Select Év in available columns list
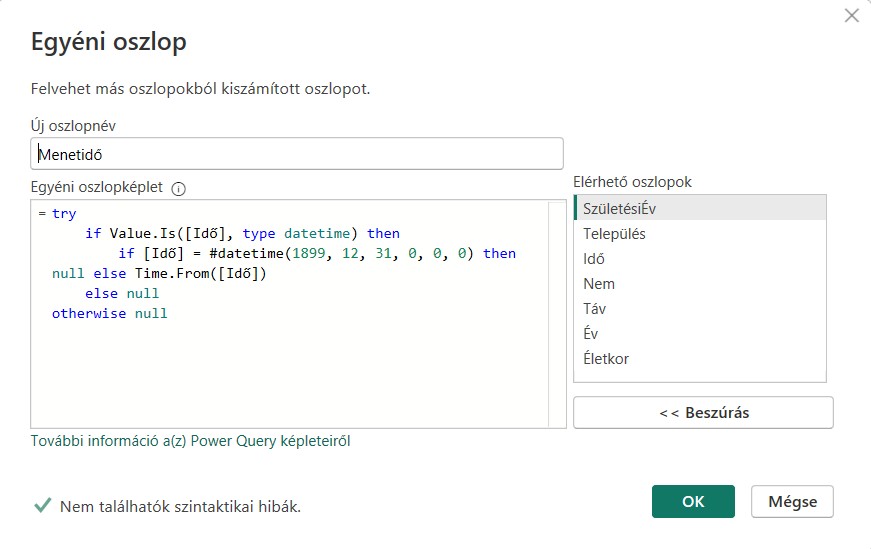Screen dimensions: 871x549 pyautogui.click(x=700, y=334)
